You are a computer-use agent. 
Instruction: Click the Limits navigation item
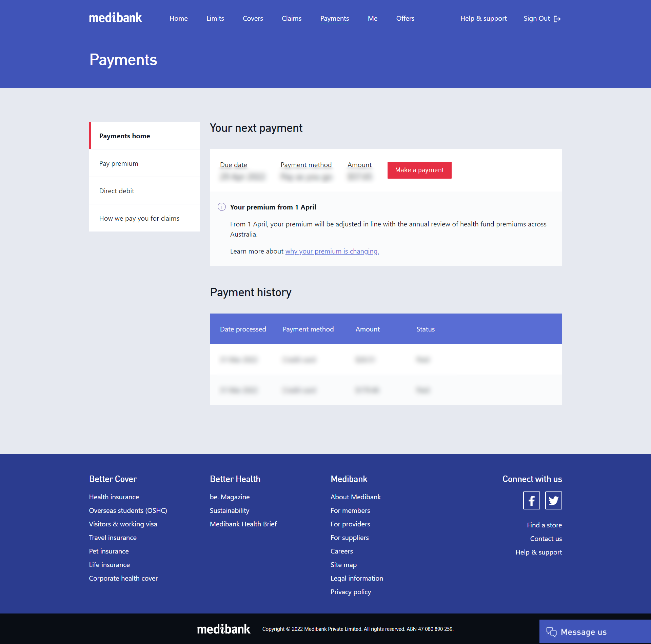tap(215, 18)
